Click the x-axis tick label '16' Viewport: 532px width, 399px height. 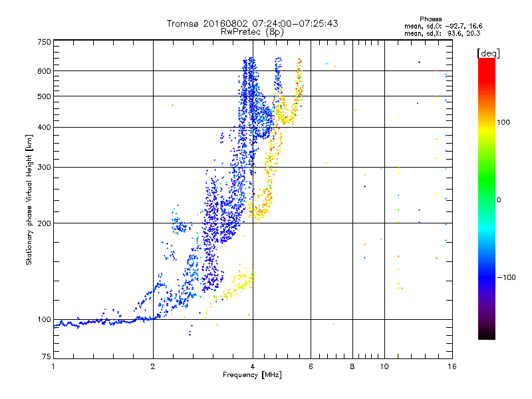[x=452, y=367]
